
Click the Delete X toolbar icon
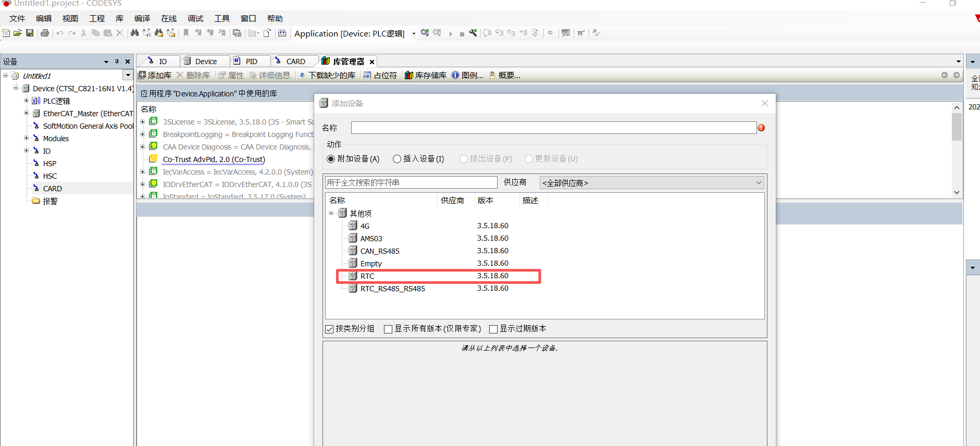pos(119,33)
